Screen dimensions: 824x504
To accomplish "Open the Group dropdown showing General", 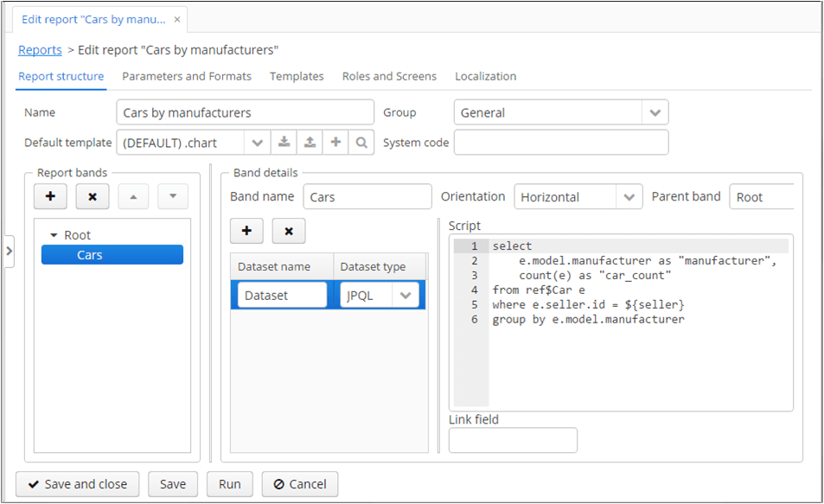I will pyautogui.click(x=655, y=112).
